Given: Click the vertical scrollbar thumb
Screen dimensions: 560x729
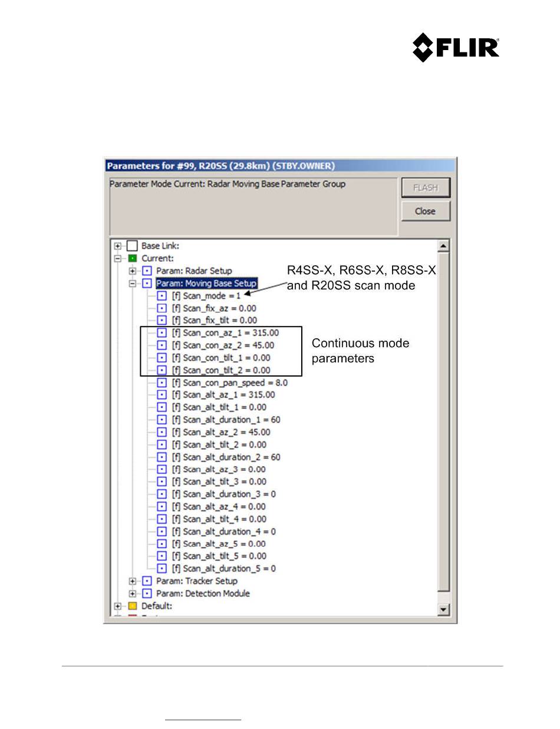Looking at the screenshot, I should (x=444, y=421).
